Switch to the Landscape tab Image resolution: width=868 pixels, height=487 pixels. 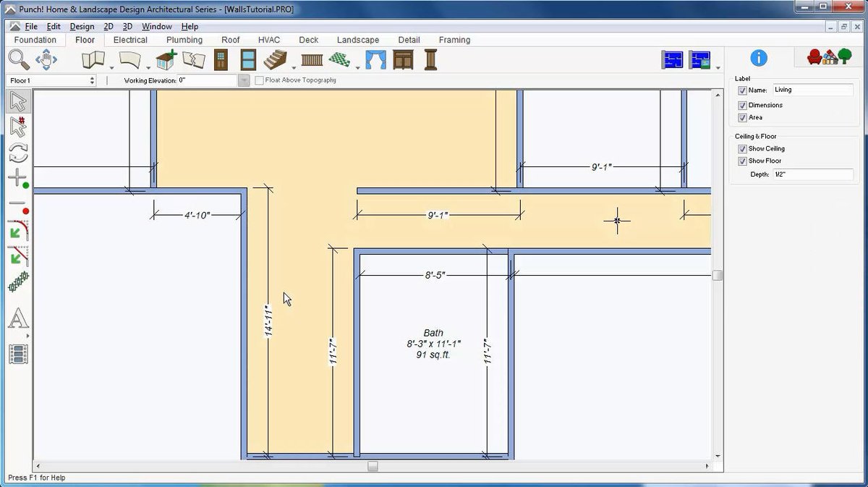pyautogui.click(x=358, y=40)
